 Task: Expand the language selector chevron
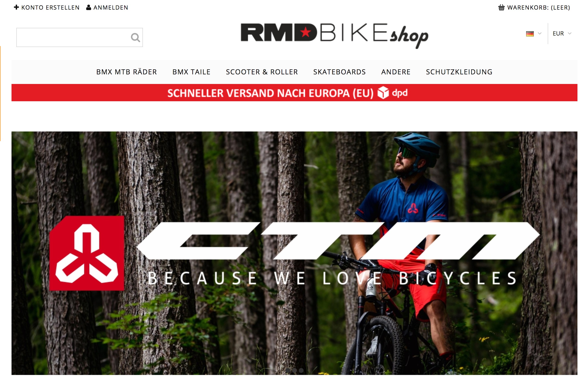click(540, 33)
